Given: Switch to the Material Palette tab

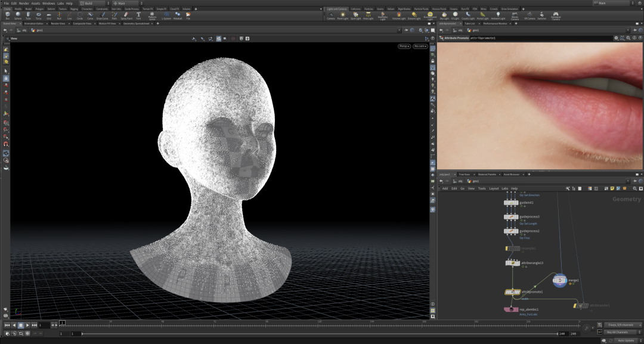Looking at the screenshot, I should (487, 175).
